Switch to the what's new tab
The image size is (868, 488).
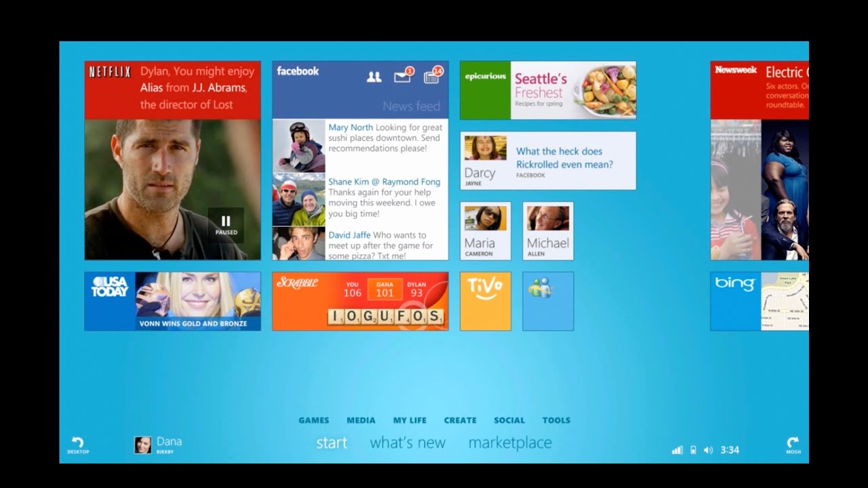point(408,443)
